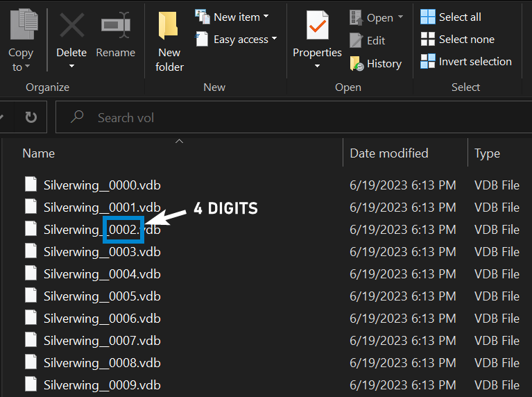Screen dimensions: 532x397
Task: Click the Rename icon in the ribbon
Action: click(x=115, y=28)
